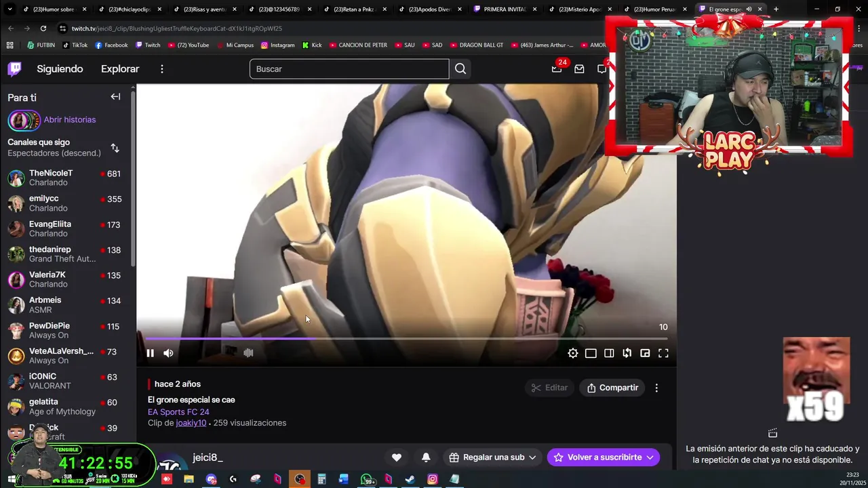Go back in browser history
Viewport: 868px width, 488px height.
11,28
